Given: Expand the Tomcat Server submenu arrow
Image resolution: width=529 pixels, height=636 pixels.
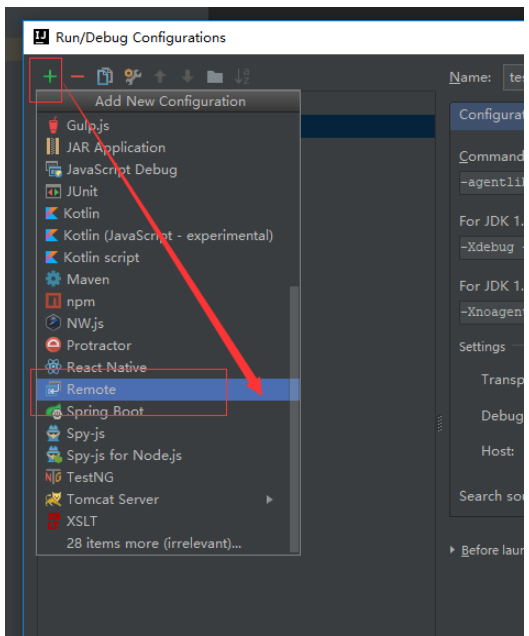Looking at the screenshot, I should pyautogui.click(x=269, y=499).
